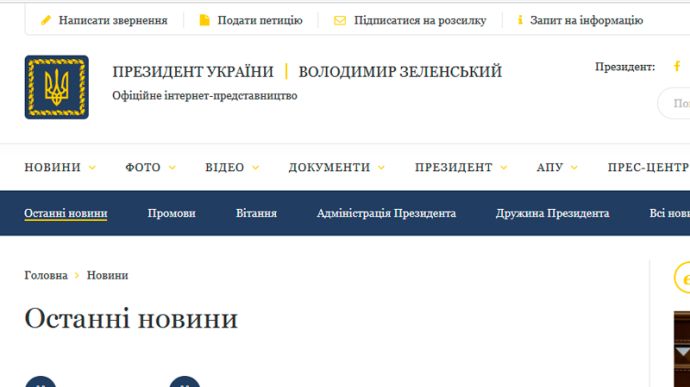Click the document icon beside Подати петицію
This screenshot has height=387, width=690.
pos(204,20)
